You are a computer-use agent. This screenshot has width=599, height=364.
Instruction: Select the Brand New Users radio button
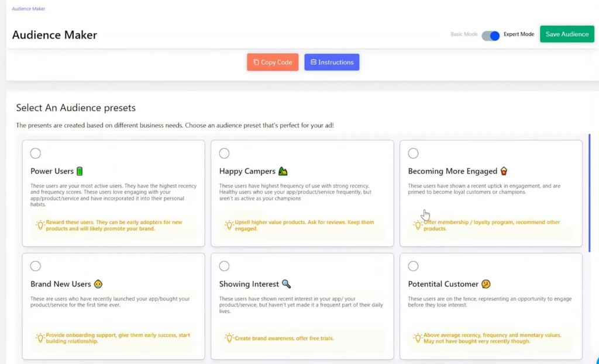[35, 266]
